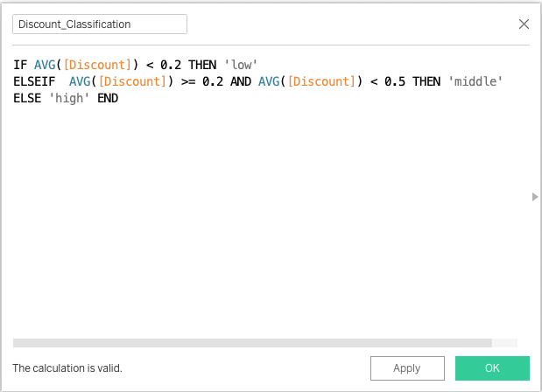Click the >= operator on second line
This screenshot has height=392, width=542.
(x=188, y=81)
